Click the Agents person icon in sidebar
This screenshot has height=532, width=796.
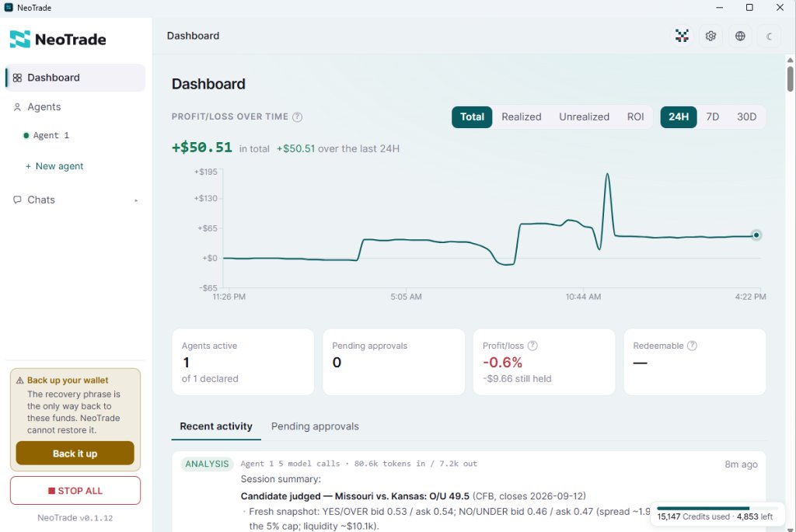[17, 107]
